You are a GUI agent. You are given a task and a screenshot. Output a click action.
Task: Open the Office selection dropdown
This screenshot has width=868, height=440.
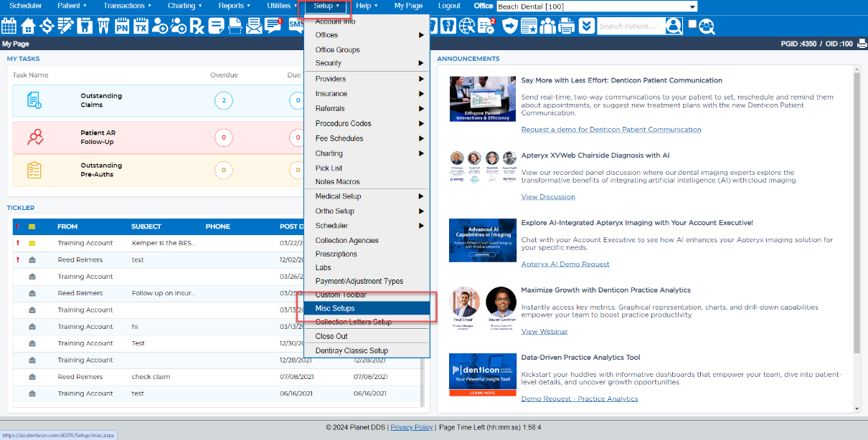click(x=596, y=6)
